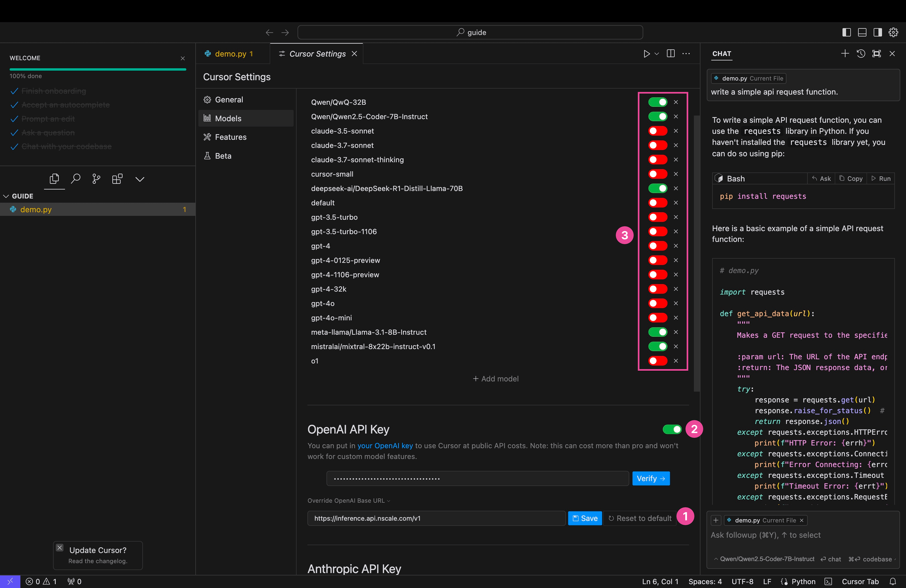
Task: Select the Models settings section
Action: [x=246, y=118]
